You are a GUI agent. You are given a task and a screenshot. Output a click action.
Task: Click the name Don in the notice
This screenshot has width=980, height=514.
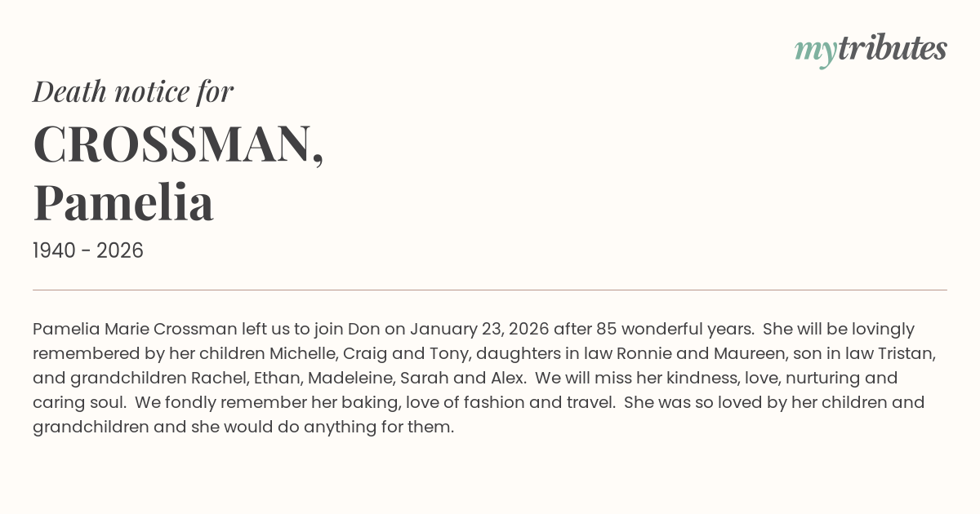[364, 329]
